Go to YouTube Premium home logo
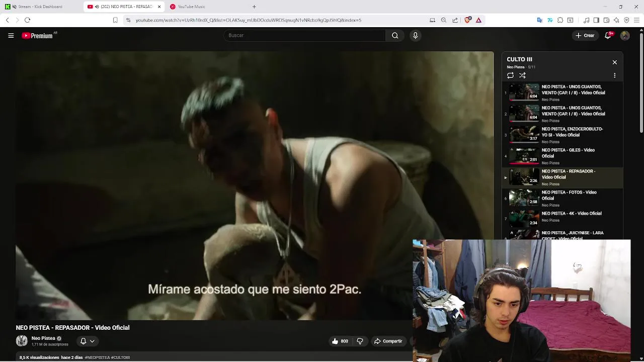The height and width of the screenshot is (362, 644). (38, 35)
